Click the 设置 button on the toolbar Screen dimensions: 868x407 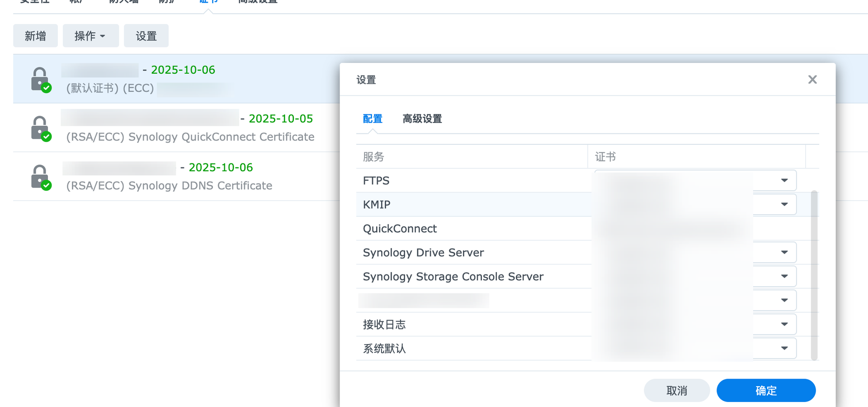click(146, 35)
